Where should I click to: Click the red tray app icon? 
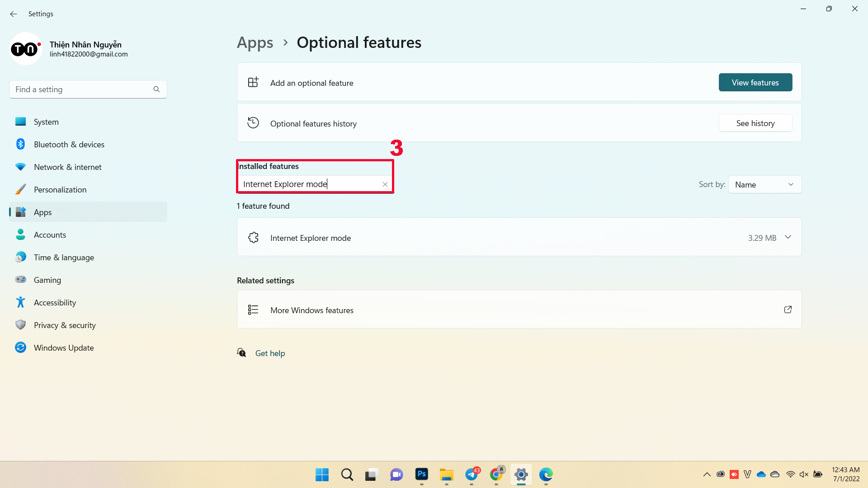(x=734, y=474)
